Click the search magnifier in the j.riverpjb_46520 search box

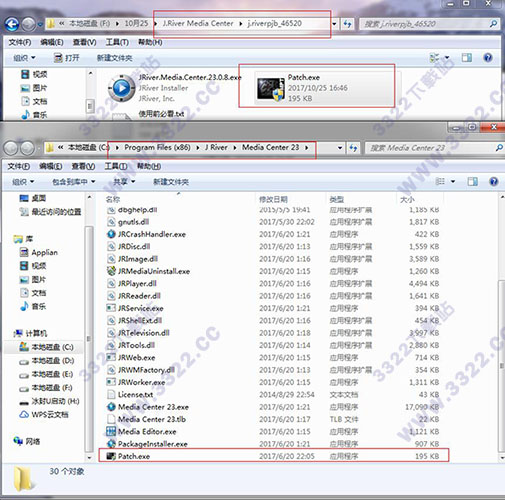click(493, 24)
